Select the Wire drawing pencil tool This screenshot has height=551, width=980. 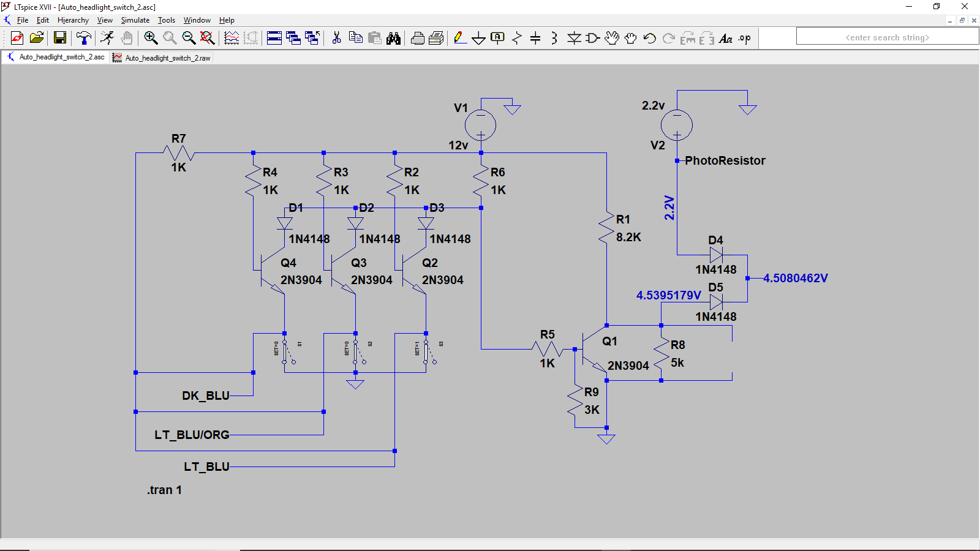pyautogui.click(x=459, y=38)
